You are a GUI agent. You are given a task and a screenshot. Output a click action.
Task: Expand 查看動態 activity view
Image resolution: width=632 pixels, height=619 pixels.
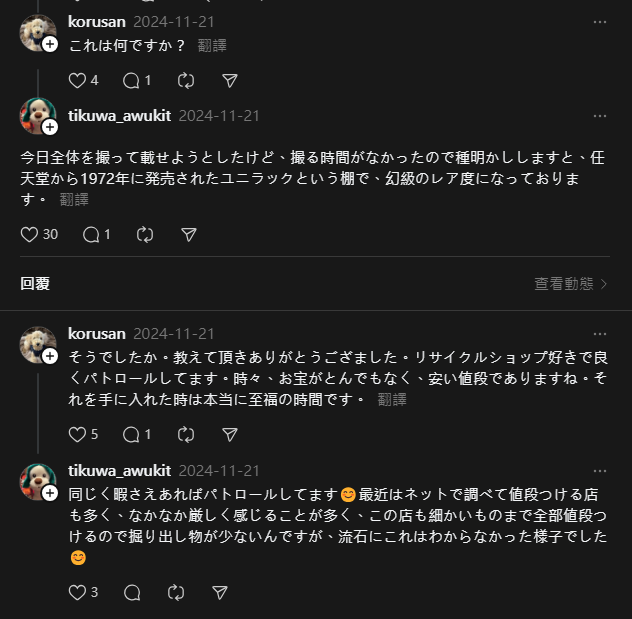[x=571, y=284]
